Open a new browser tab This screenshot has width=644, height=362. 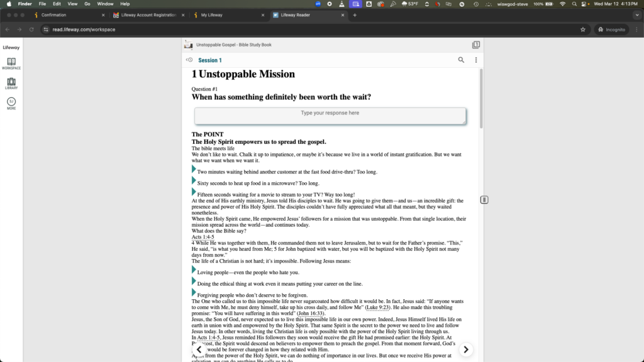355,15
